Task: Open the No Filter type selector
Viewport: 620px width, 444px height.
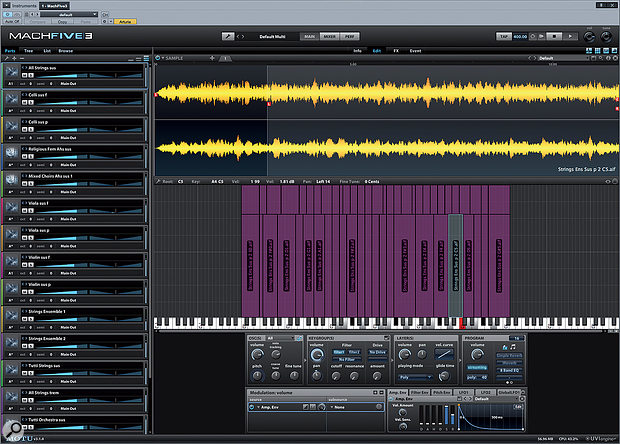Action: (x=346, y=359)
